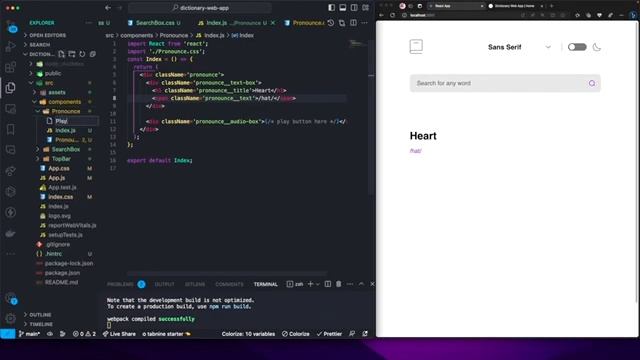The image size is (640, 360).
Task: Click the VS Code command center search box
Action: tap(200, 8)
